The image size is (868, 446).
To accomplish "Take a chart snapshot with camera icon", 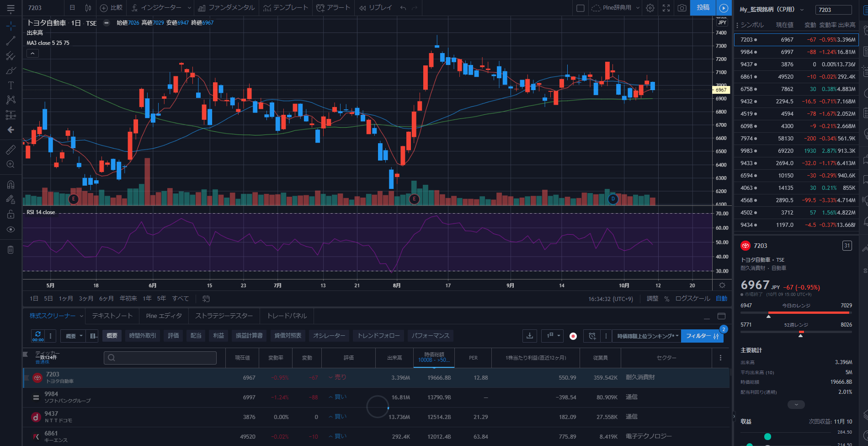I will pyautogui.click(x=682, y=8).
